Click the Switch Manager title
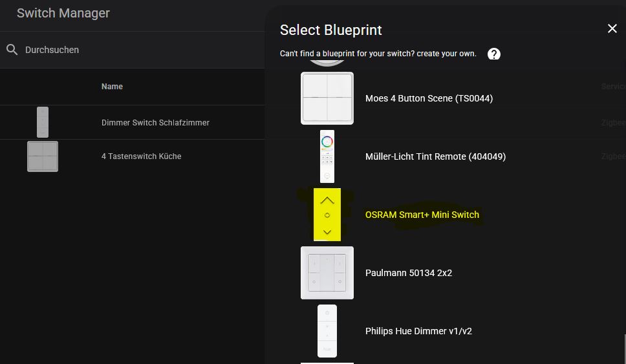 (63, 13)
